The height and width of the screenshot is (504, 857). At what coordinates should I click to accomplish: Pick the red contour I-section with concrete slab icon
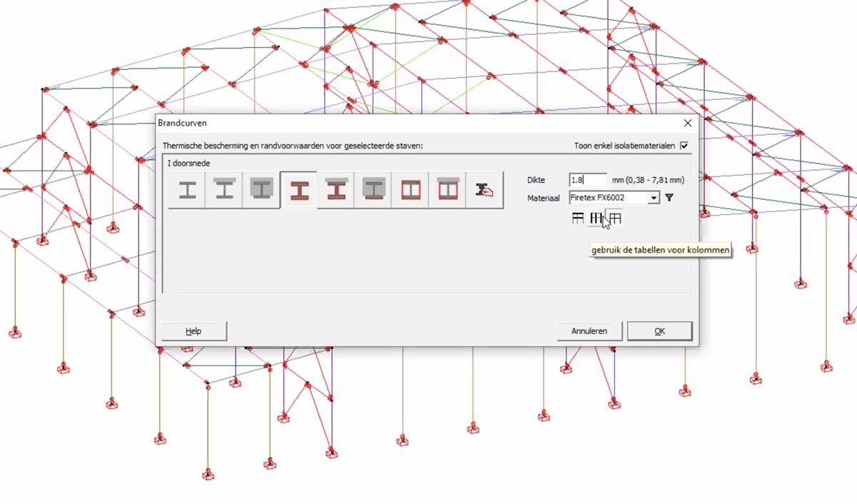pos(336,189)
